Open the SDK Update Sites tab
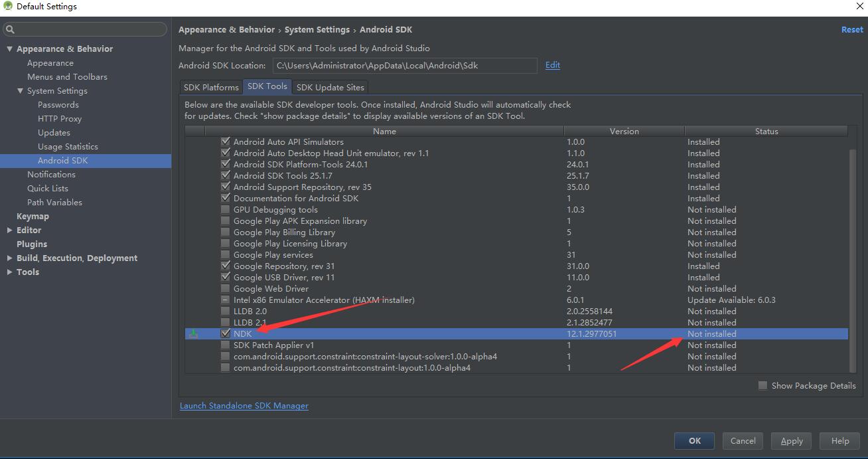The image size is (868, 459). [x=330, y=87]
